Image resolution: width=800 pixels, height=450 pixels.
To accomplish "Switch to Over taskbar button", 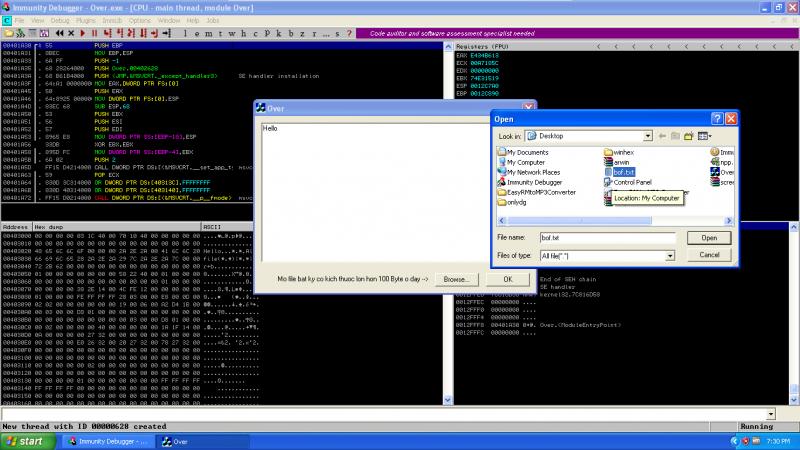I will pyautogui.click(x=202, y=442).
